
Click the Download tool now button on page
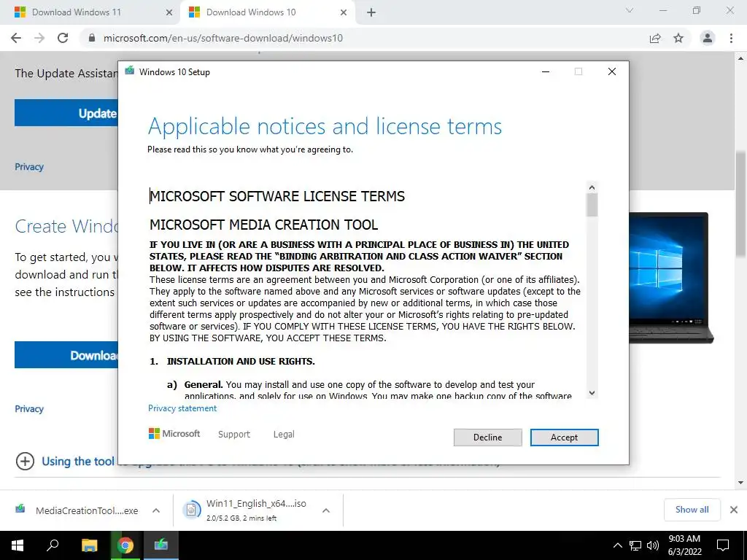tap(66, 355)
